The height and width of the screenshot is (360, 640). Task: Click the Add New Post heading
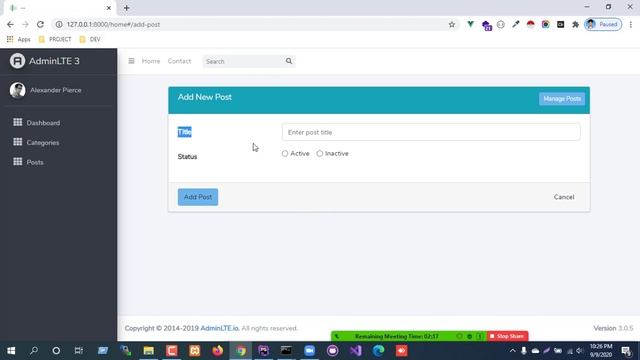[x=205, y=97]
